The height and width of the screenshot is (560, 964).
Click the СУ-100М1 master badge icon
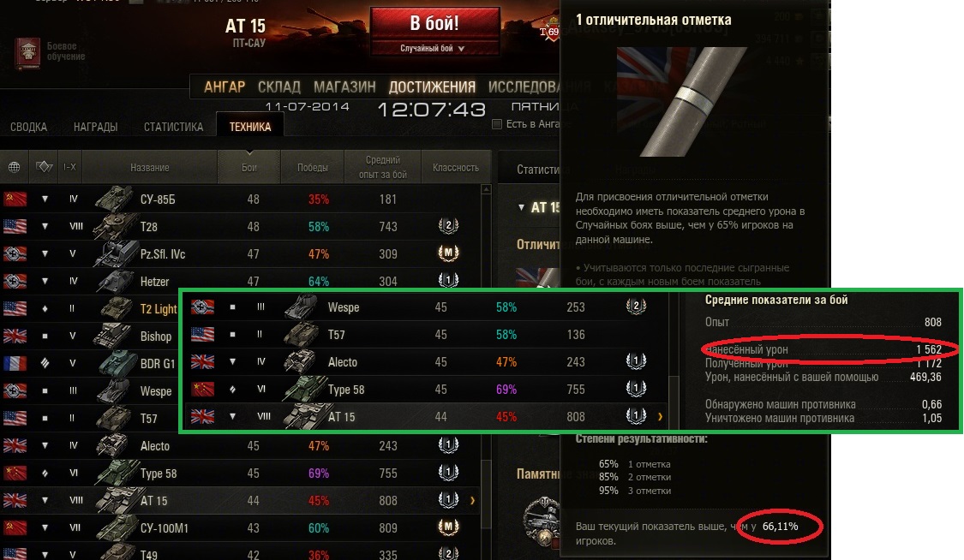click(x=448, y=527)
